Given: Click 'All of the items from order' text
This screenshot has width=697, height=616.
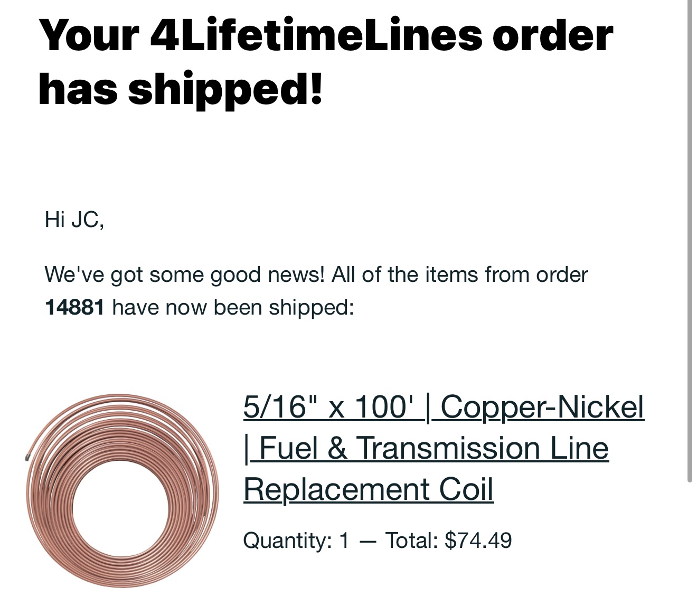Looking at the screenshot, I should 460,274.
